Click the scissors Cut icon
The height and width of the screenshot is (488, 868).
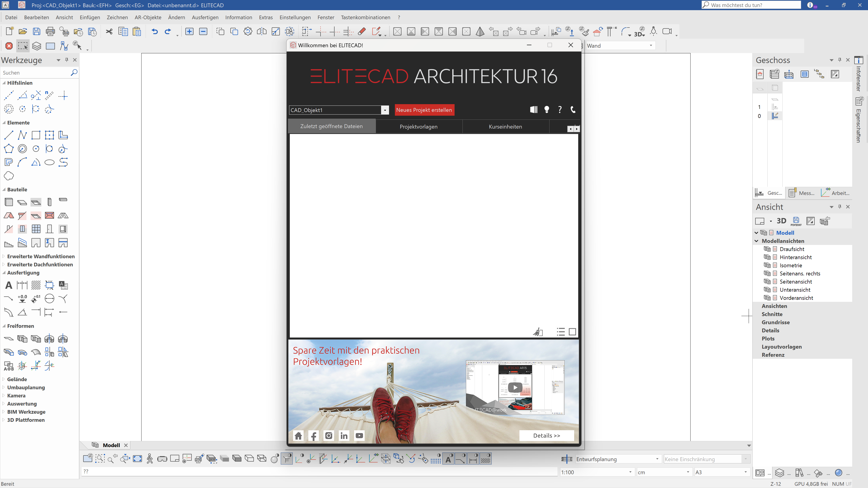click(109, 31)
